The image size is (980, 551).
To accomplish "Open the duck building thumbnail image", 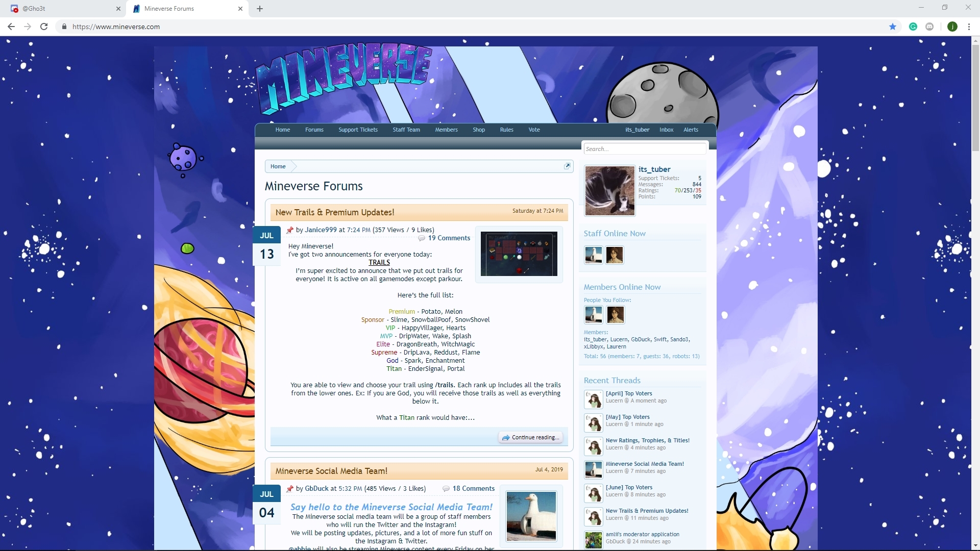I will pyautogui.click(x=531, y=516).
